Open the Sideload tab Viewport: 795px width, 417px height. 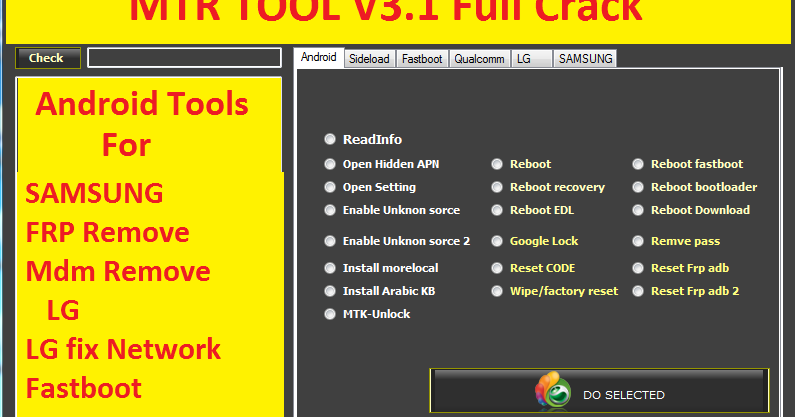(x=369, y=59)
